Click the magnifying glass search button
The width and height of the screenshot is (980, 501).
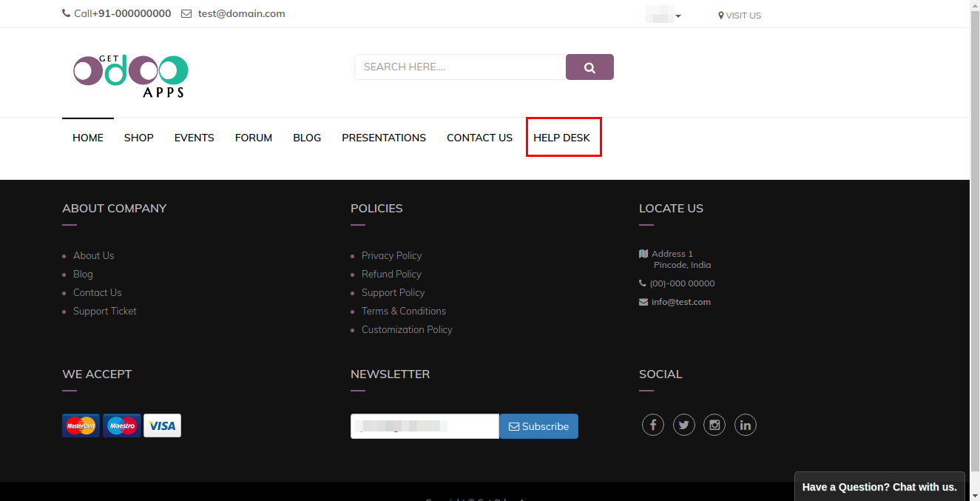point(589,67)
